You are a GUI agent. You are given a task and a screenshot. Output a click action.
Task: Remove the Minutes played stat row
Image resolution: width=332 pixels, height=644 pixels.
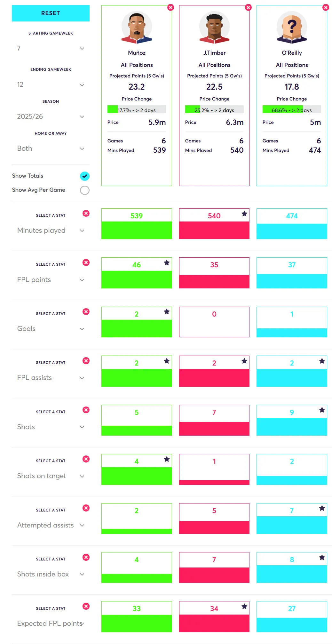coord(86,213)
